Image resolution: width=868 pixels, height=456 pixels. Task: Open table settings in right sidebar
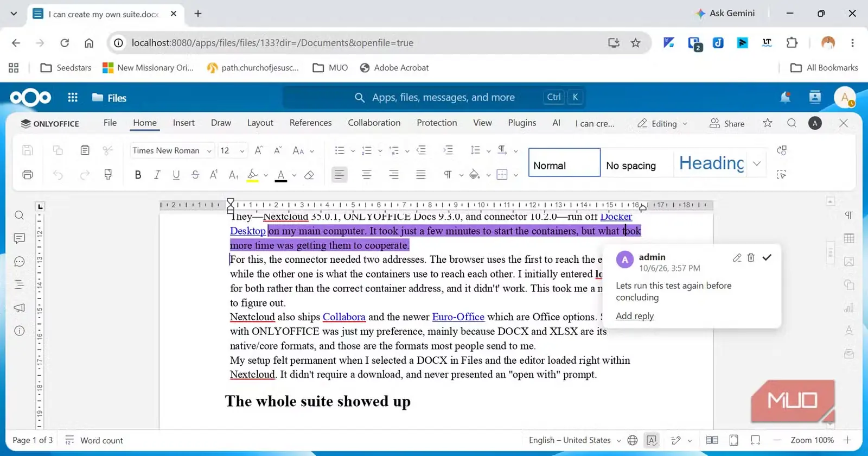849,238
